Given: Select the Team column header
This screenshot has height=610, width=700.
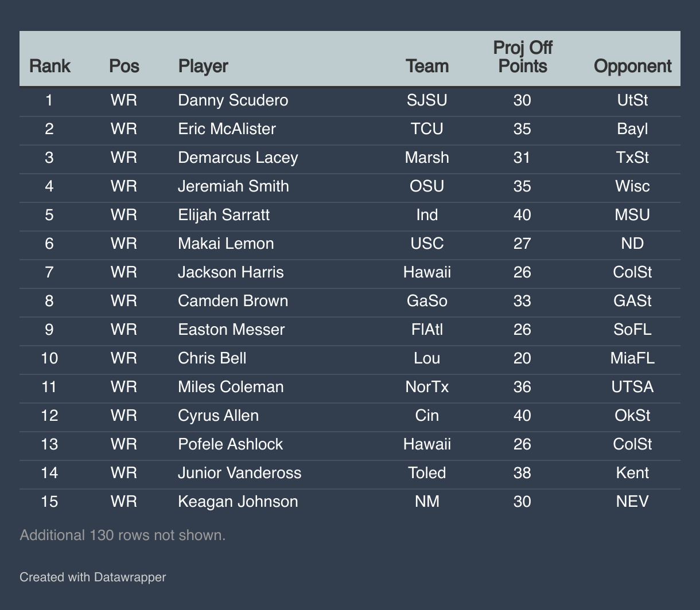Looking at the screenshot, I should [x=427, y=66].
